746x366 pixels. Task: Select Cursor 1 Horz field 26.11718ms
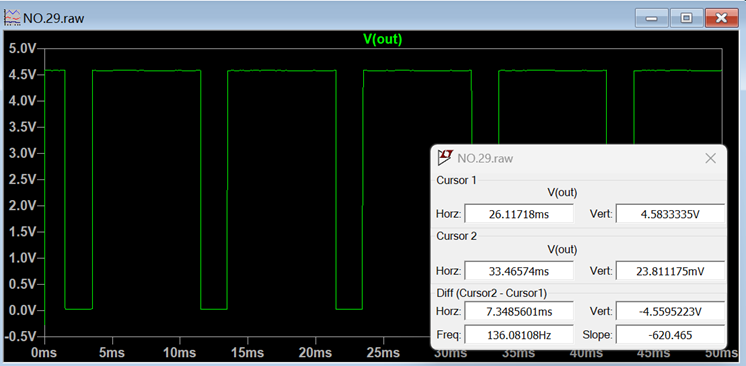pos(519,214)
